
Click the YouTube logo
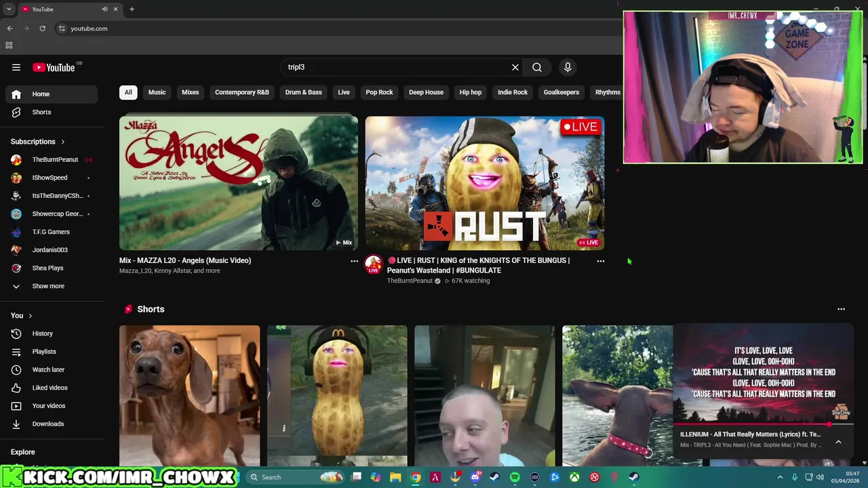pos(54,67)
